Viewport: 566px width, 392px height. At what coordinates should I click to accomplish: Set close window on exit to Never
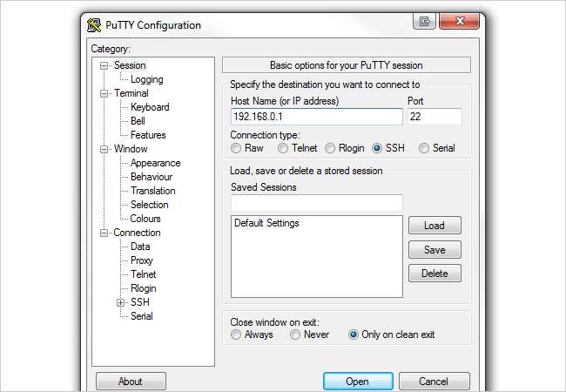[295, 335]
